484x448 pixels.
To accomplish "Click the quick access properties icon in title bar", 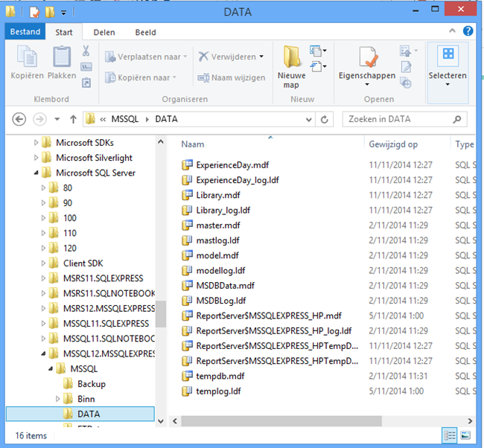I will click(34, 12).
